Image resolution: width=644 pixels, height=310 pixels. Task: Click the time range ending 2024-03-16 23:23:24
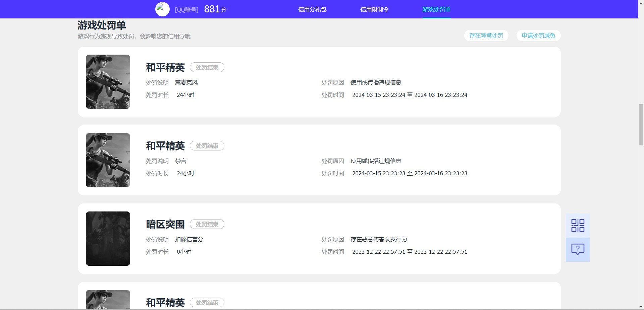pyautogui.click(x=410, y=95)
